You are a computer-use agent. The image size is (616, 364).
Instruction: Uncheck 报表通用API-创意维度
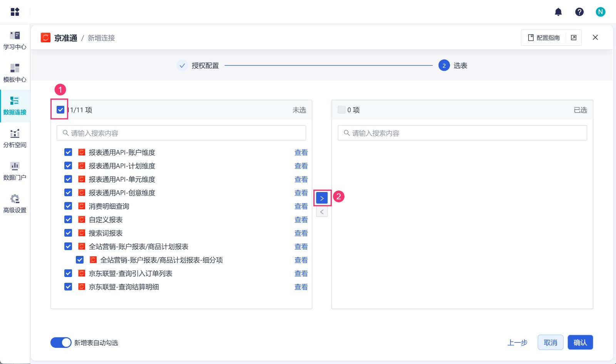point(68,192)
